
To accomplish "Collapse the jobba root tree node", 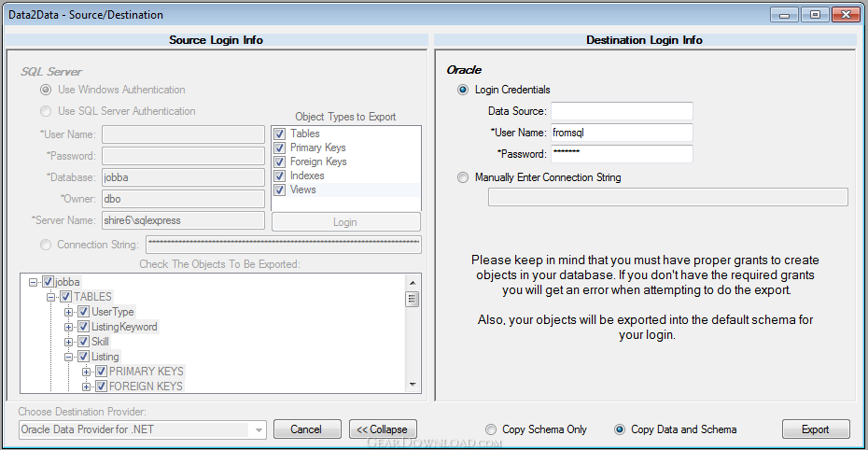I will pyautogui.click(x=34, y=282).
